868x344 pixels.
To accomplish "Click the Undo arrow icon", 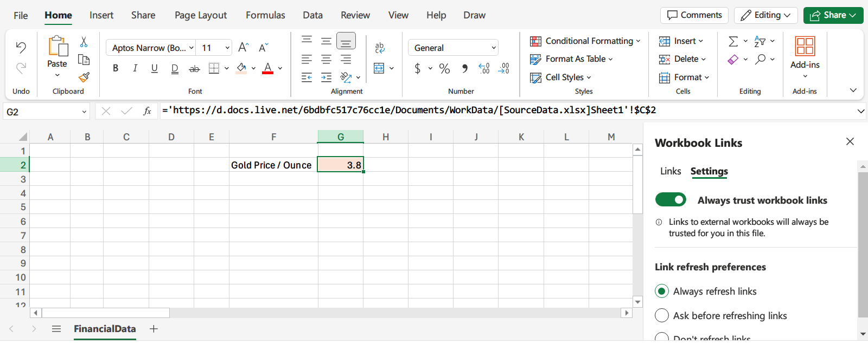I will (21, 48).
